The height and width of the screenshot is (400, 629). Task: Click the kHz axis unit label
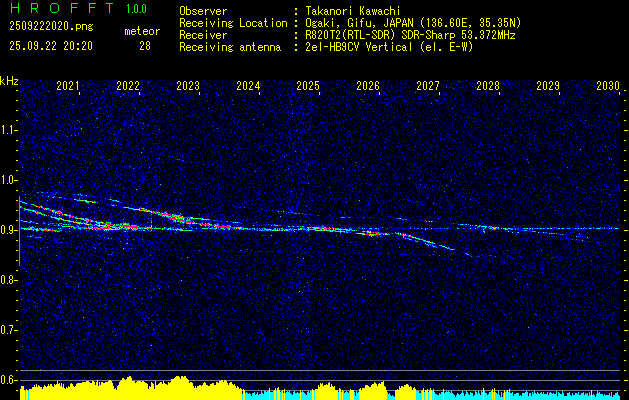[9, 81]
